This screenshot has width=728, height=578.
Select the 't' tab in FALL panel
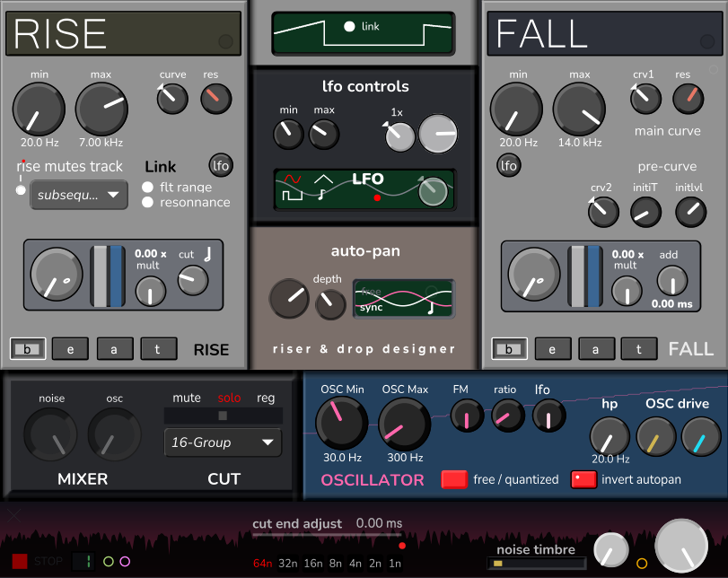point(639,349)
